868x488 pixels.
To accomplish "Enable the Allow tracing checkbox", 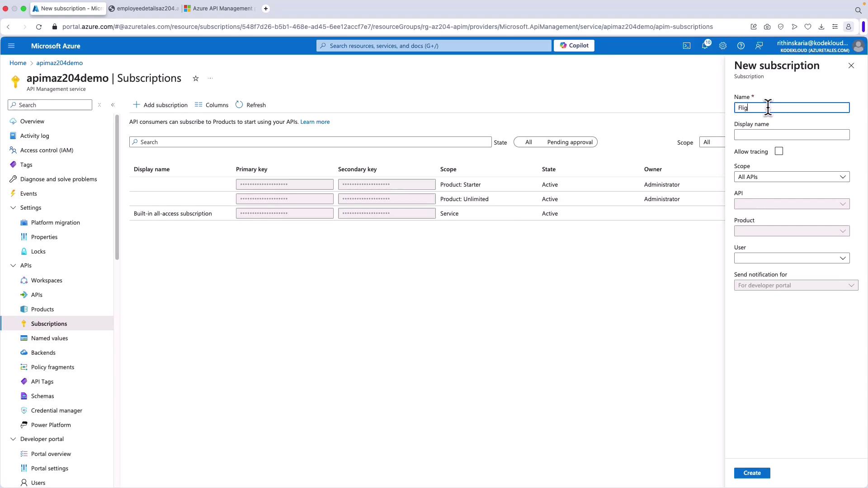I will tap(778, 151).
